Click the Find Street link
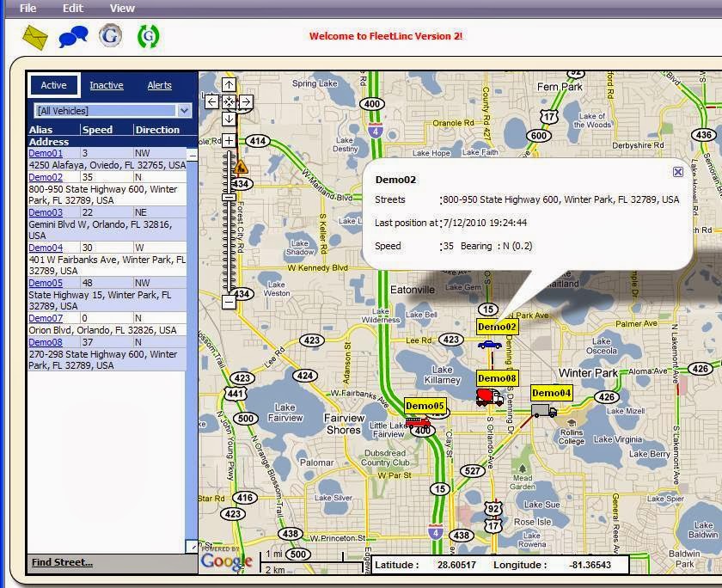The height and width of the screenshot is (588, 722). (62, 562)
